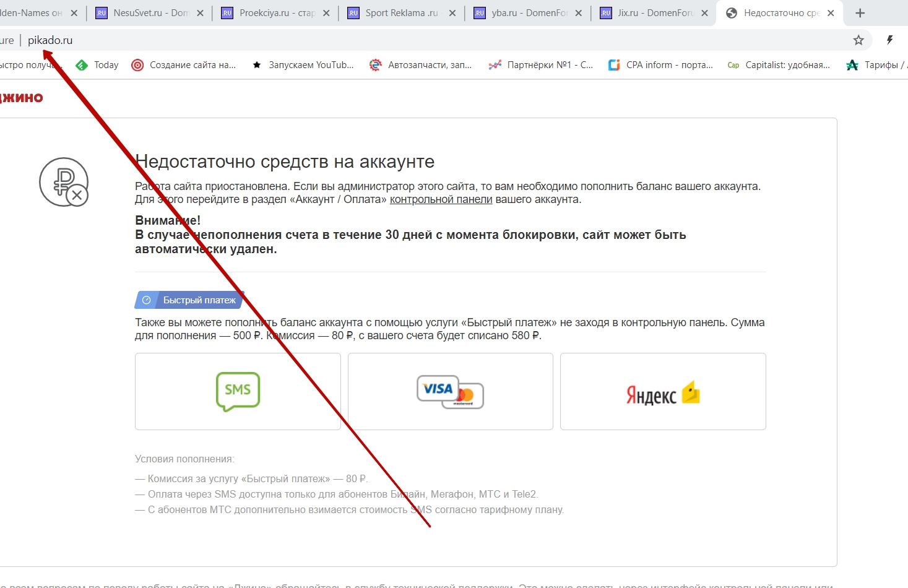Close the Jix.ru tab

click(704, 13)
